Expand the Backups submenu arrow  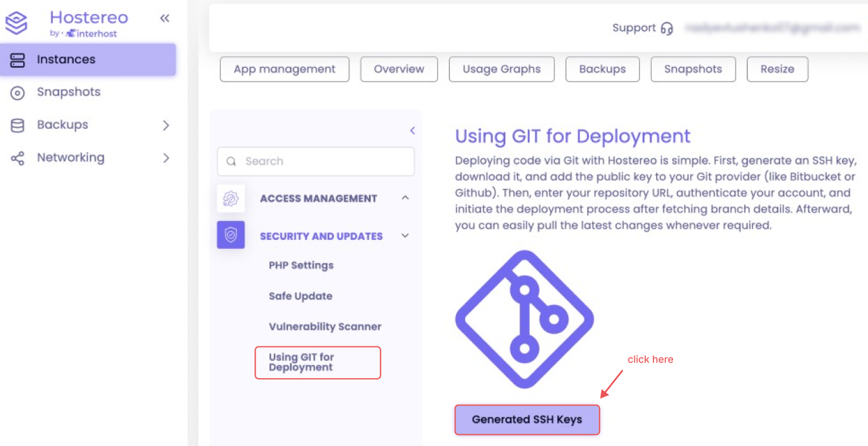point(166,125)
